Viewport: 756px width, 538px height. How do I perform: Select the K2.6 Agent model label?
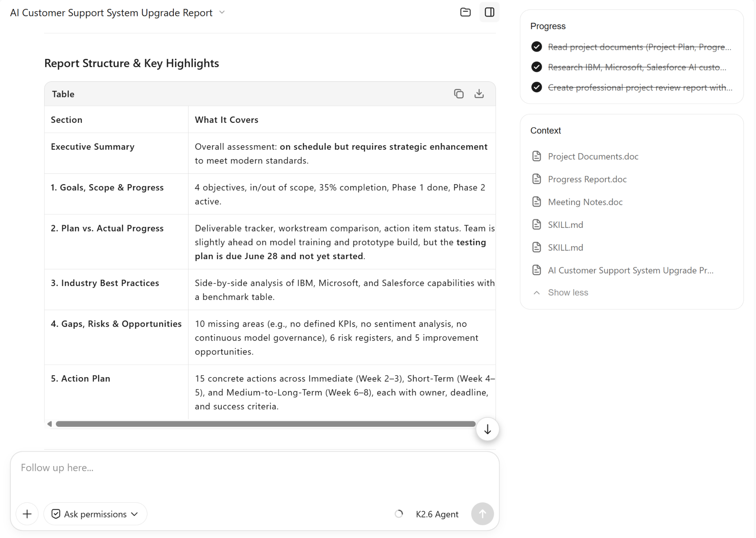pyautogui.click(x=437, y=514)
